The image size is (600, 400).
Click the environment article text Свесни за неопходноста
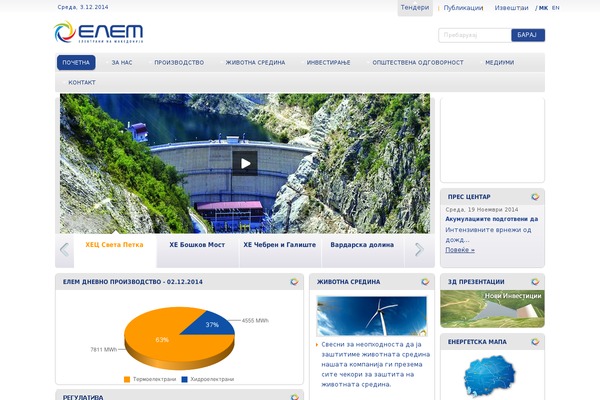click(375, 364)
